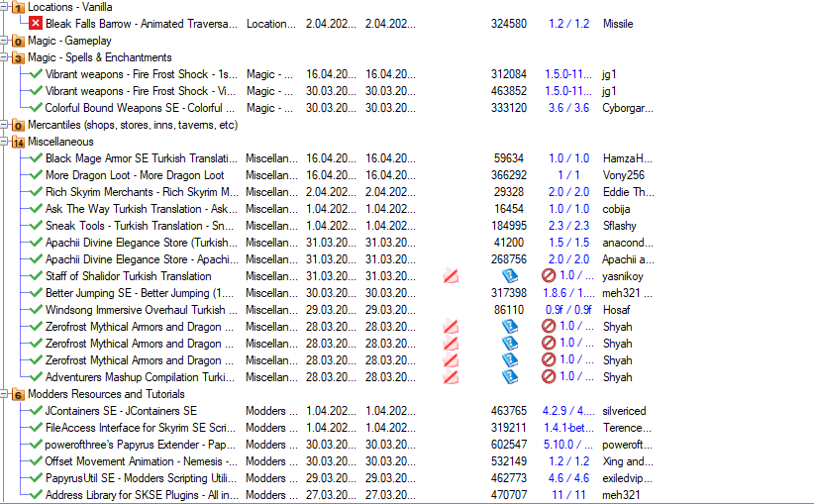
Task: Disable the Black Mage Armor SE Turkish Translation mod
Action: coord(36,157)
